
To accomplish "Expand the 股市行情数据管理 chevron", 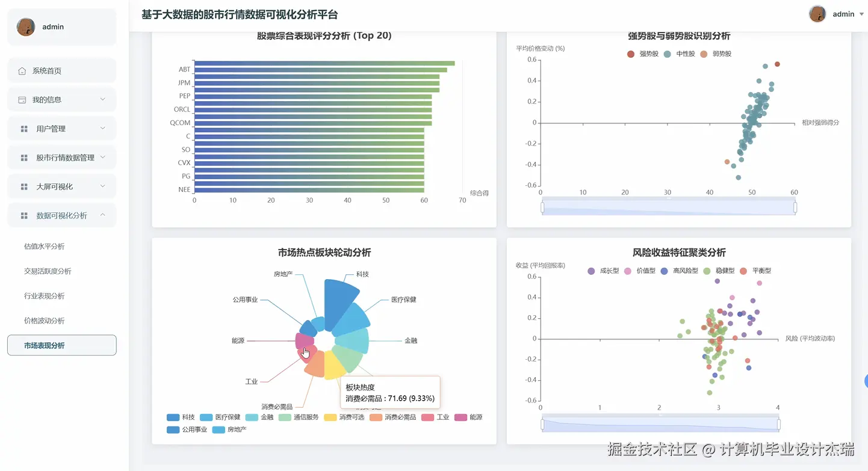I will point(102,157).
